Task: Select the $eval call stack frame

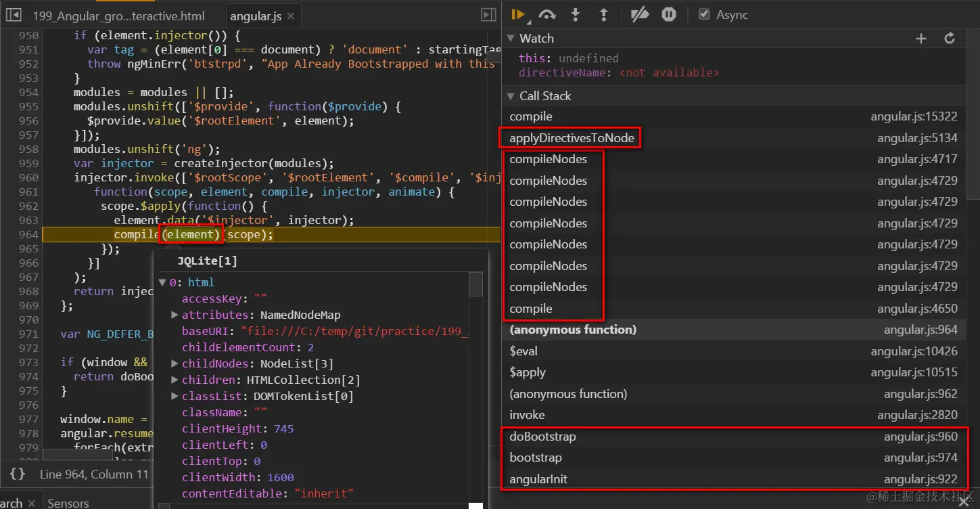Action: pos(734,351)
